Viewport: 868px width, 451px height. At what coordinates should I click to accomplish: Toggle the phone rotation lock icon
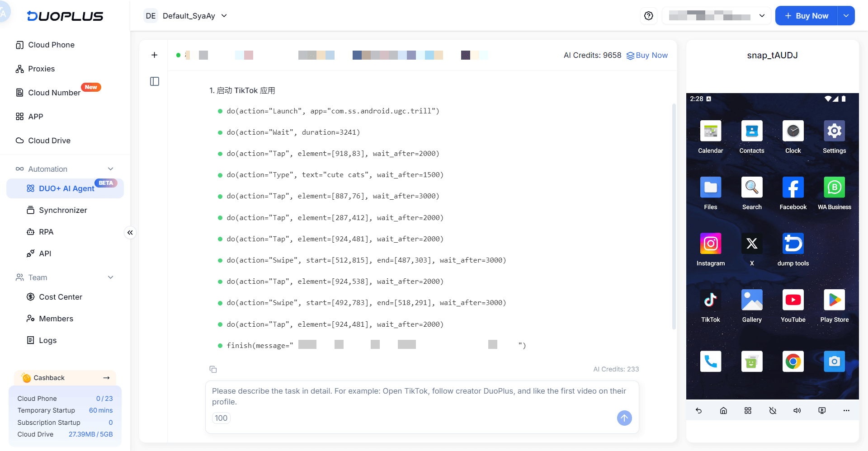point(773,410)
